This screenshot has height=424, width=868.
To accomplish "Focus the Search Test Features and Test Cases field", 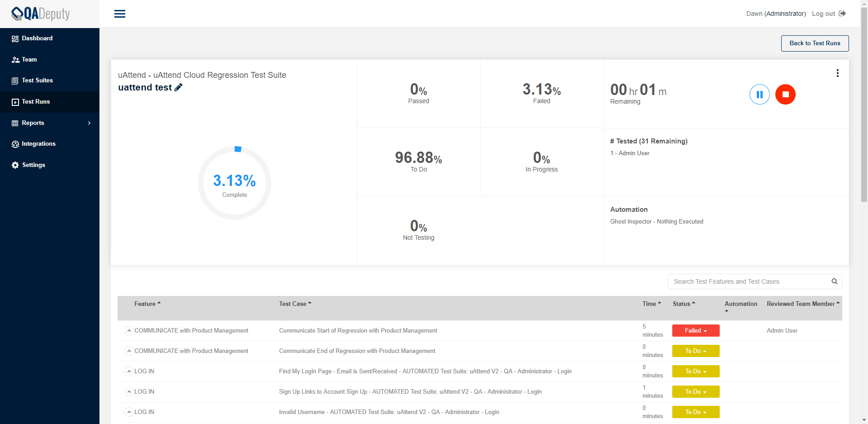I will point(755,281).
